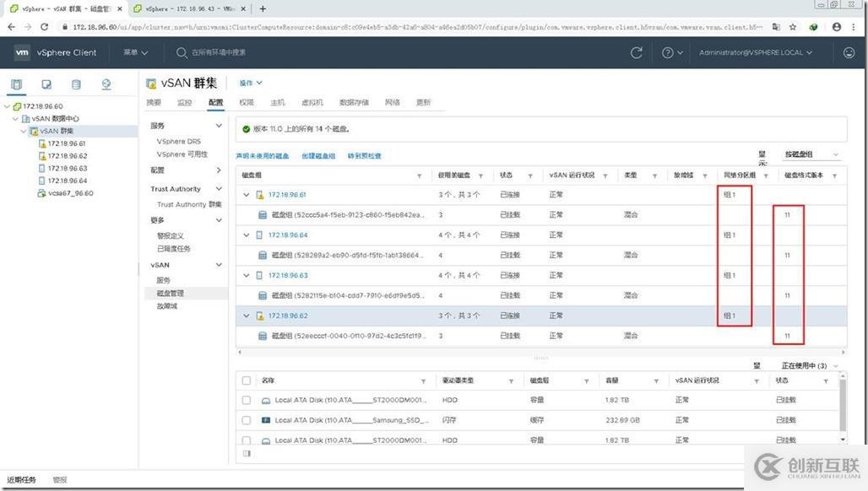
Task: Open Hosts and Clusters inventory view icon
Action: [x=17, y=84]
